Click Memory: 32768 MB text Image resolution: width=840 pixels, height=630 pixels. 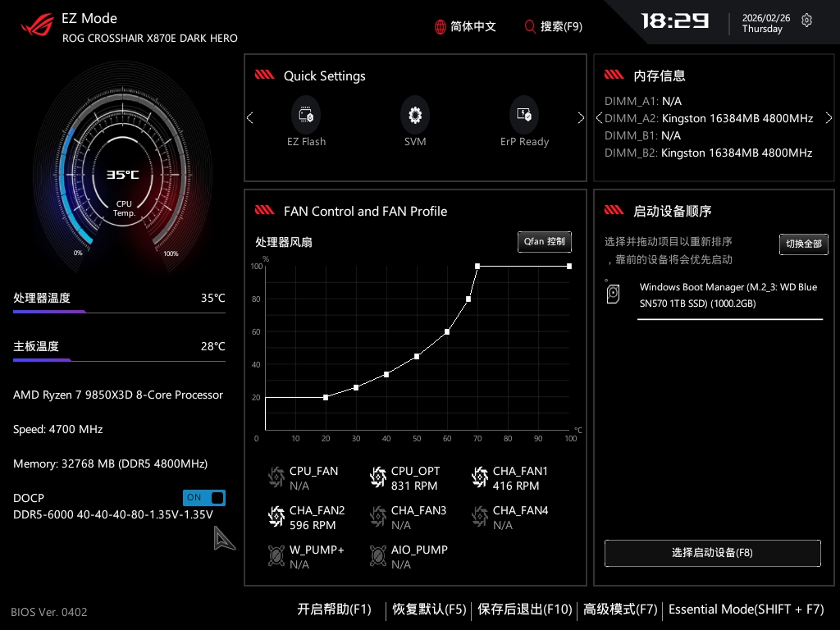tap(110, 463)
